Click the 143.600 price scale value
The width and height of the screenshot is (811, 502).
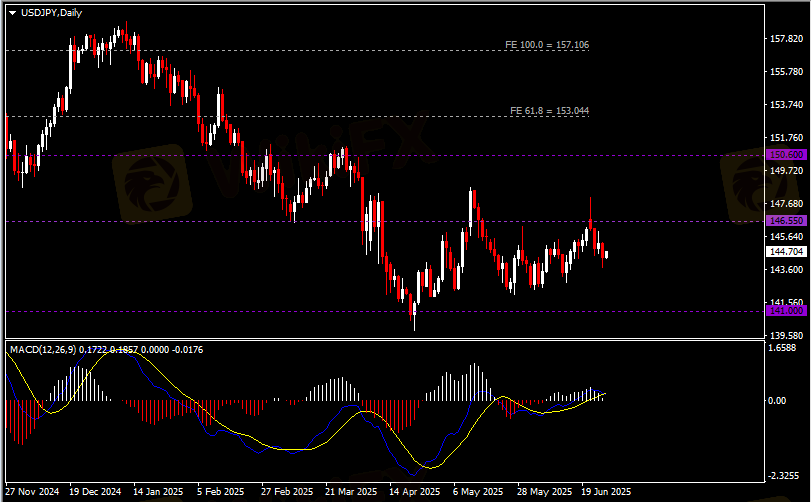[x=786, y=270]
